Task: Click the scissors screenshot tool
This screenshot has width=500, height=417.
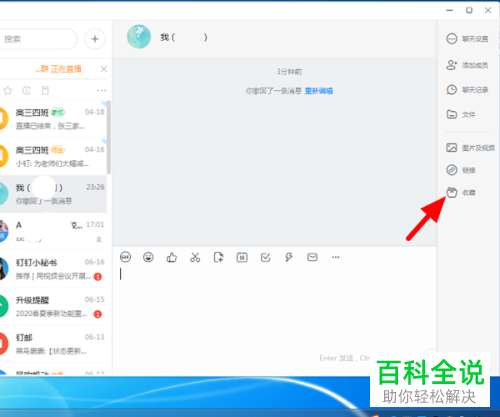Action: (x=195, y=257)
